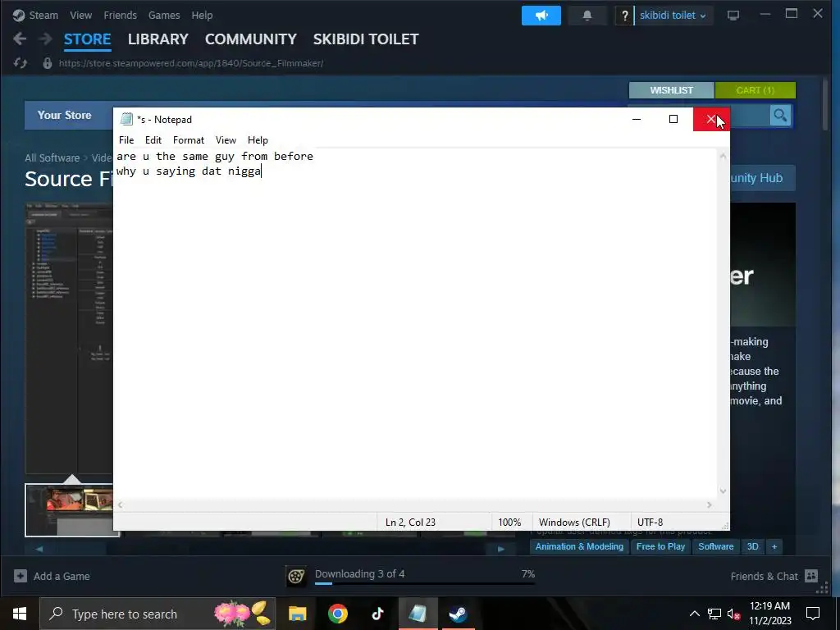The width and height of the screenshot is (840, 630).
Task: Open the Steam menu in the title bar
Action: [43, 15]
